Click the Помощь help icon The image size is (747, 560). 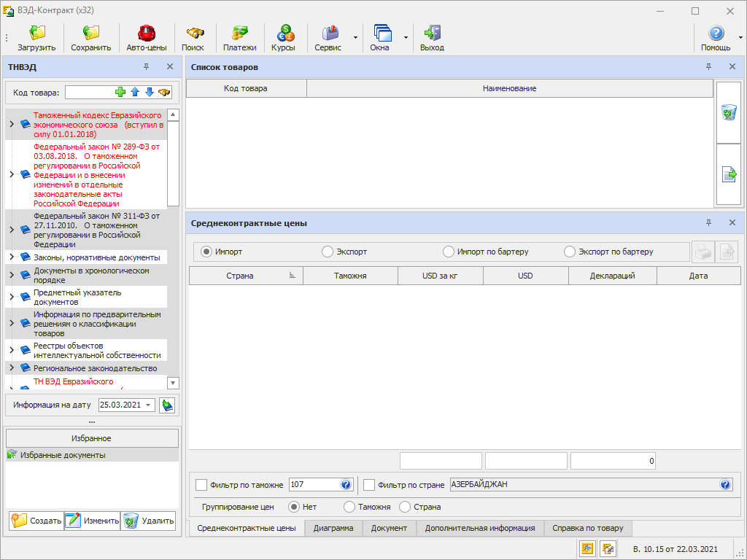pyautogui.click(x=716, y=34)
